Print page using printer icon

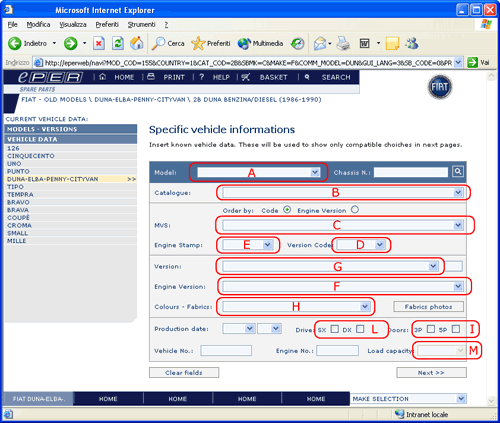tap(343, 43)
